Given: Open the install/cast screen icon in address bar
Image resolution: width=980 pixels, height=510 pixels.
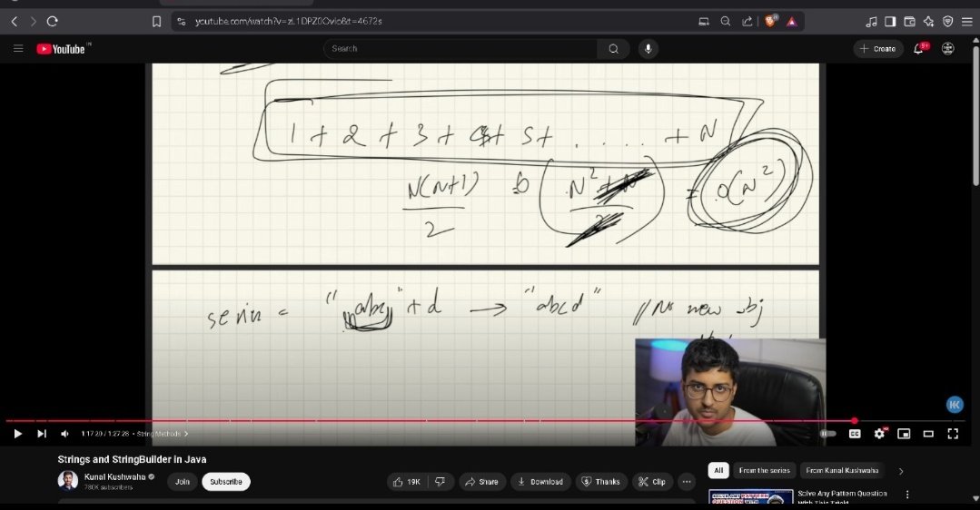Looking at the screenshot, I should pos(704,21).
